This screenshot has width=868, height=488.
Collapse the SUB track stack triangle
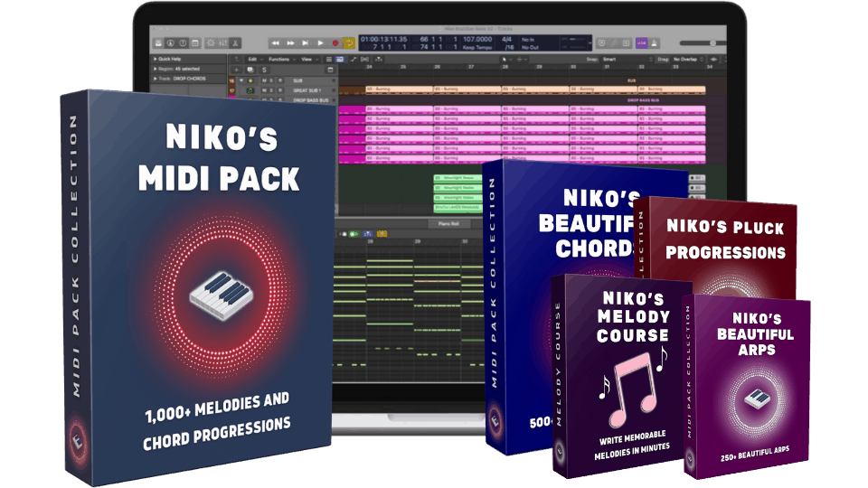point(241,80)
